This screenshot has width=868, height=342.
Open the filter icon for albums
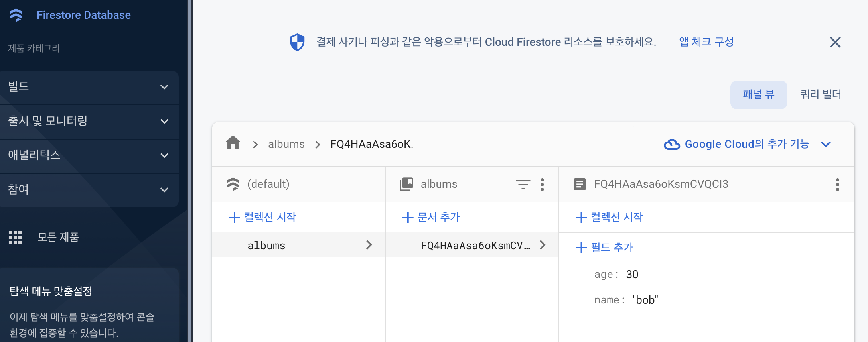[523, 184]
